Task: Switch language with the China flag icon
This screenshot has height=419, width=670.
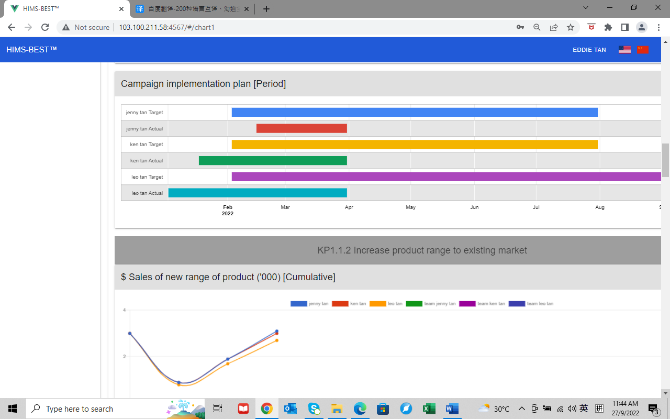Action: (643, 49)
